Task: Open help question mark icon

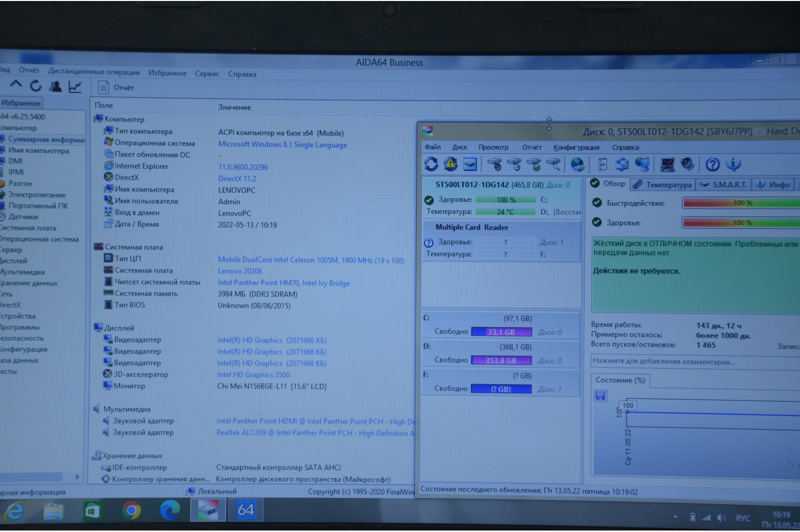Action: (x=712, y=164)
